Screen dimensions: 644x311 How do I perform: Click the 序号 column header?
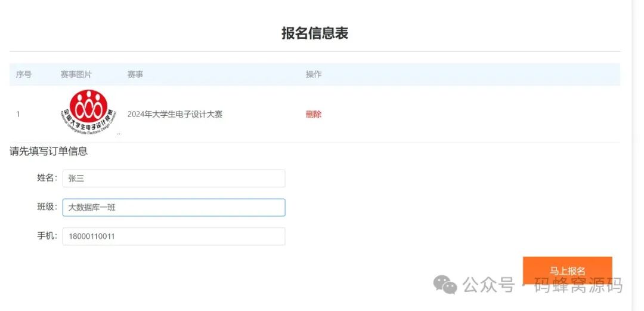24,75
